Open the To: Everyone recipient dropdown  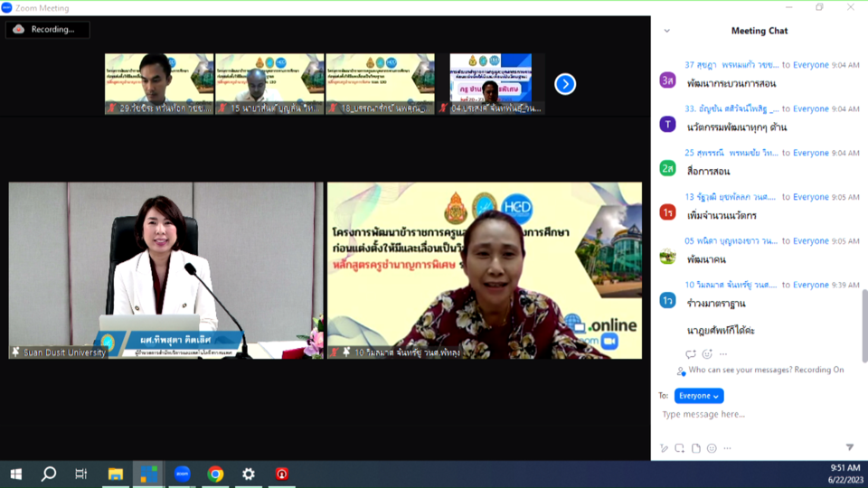(699, 396)
